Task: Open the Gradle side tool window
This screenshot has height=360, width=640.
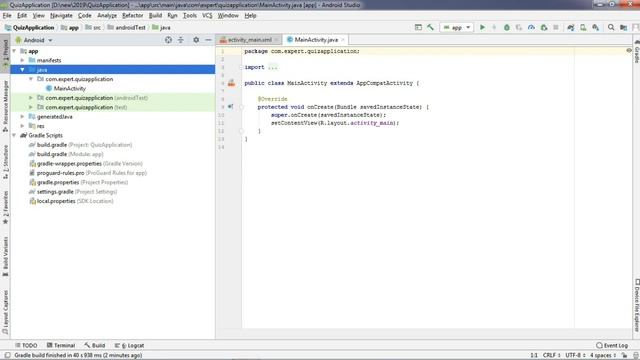Action: click(x=636, y=52)
